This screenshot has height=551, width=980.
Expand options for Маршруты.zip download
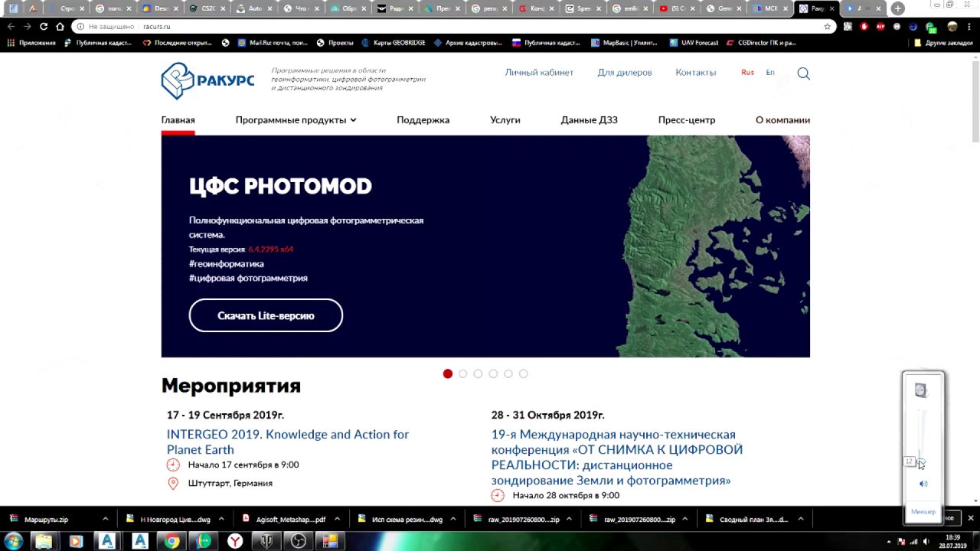(x=106, y=519)
